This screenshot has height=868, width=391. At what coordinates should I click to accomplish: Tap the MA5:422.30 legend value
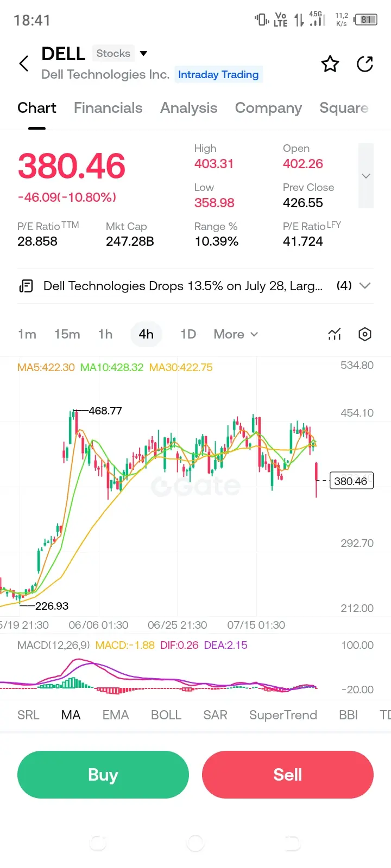coord(46,367)
